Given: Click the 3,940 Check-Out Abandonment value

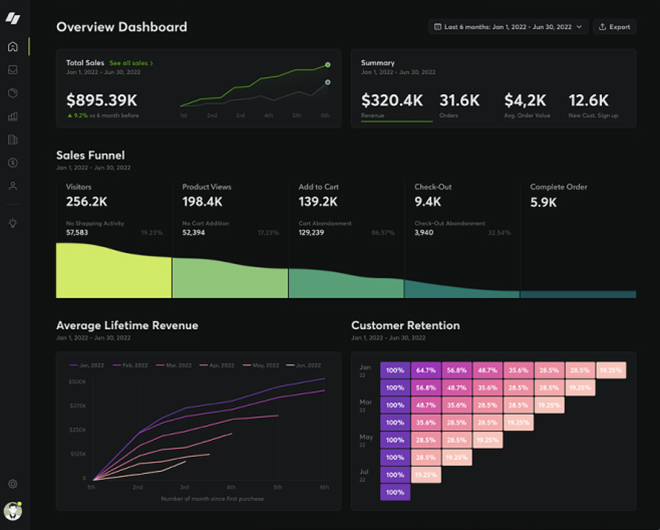Looking at the screenshot, I should [424, 232].
